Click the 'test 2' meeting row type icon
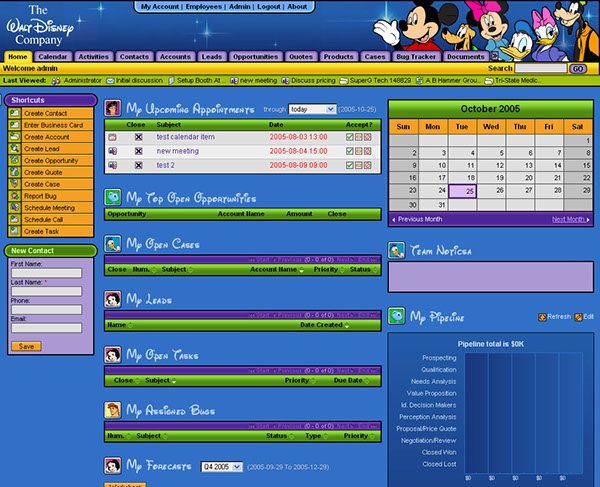This screenshot has width=600, height=487. coord(112,165)
